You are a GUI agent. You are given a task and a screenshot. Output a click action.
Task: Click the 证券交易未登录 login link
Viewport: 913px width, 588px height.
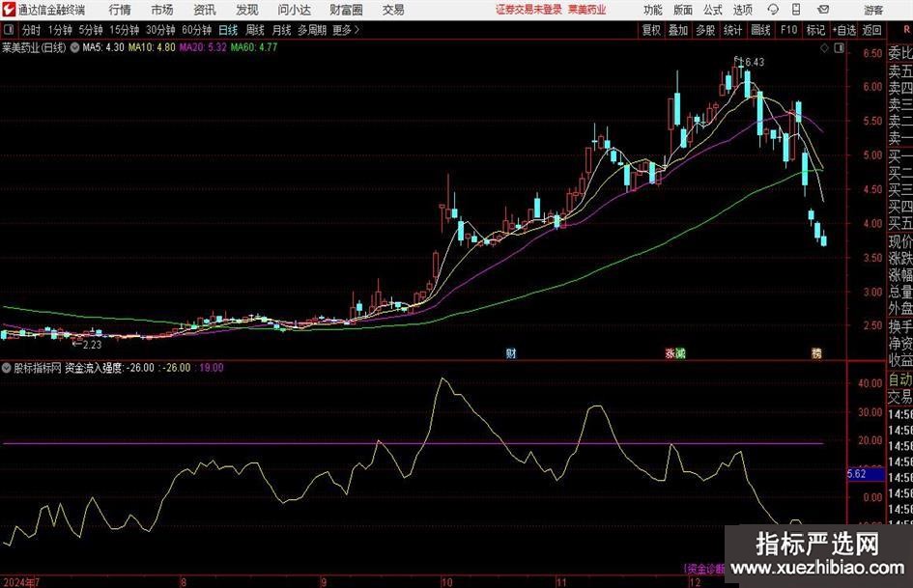(528, 10)
